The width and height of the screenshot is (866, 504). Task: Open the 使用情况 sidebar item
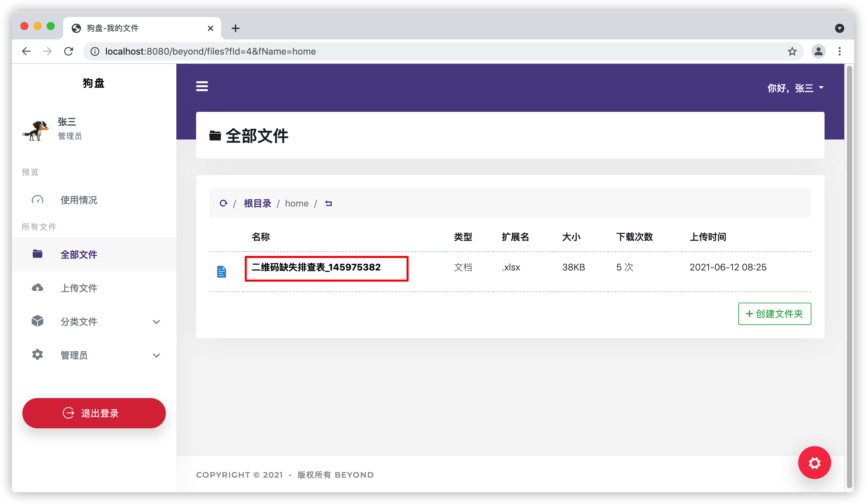tap(79, 200)
